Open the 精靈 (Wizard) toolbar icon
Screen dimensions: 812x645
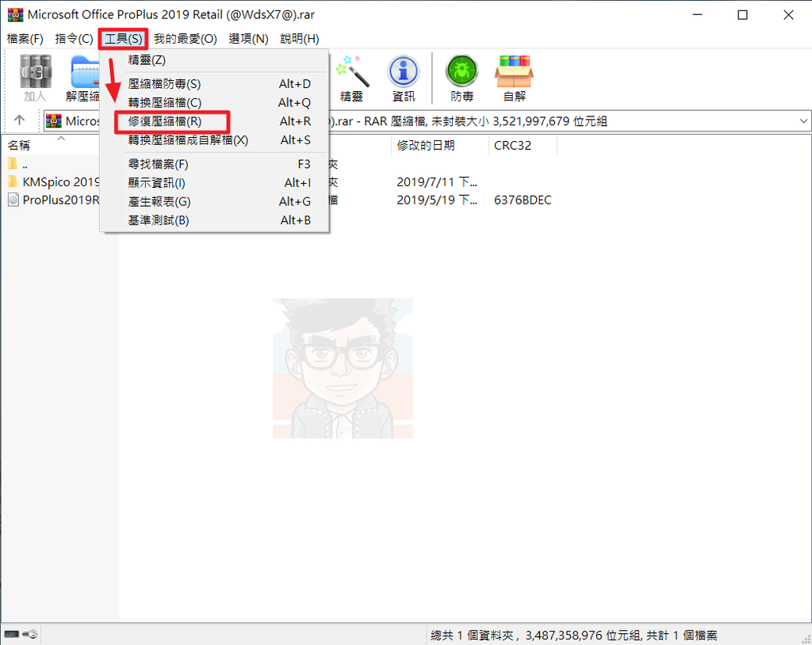[x=351, y=78]
